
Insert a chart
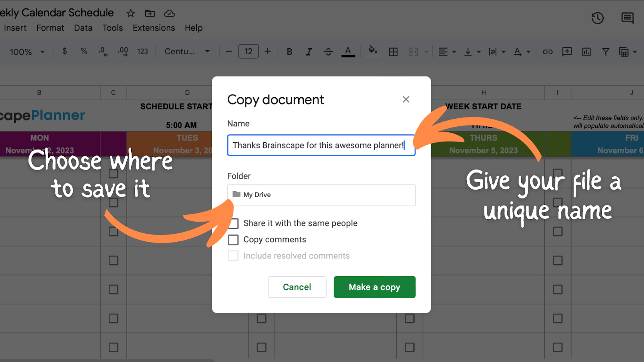coord(586,51)
